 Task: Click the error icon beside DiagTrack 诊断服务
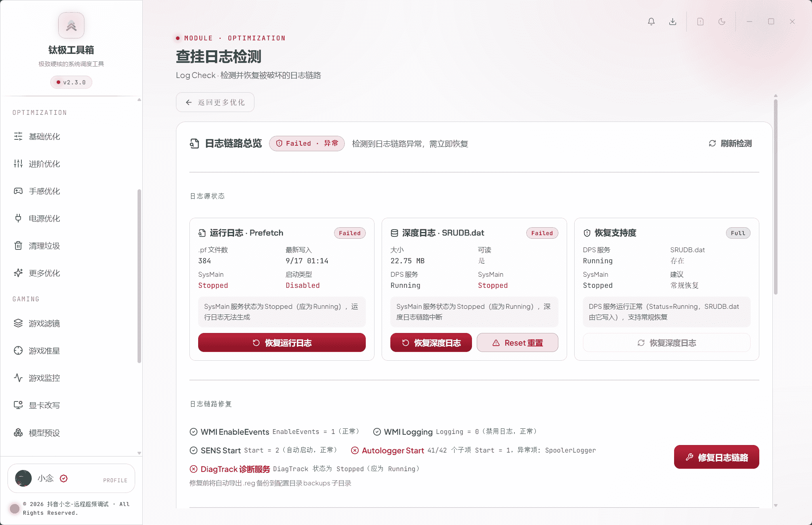click(x=193, y=469)
